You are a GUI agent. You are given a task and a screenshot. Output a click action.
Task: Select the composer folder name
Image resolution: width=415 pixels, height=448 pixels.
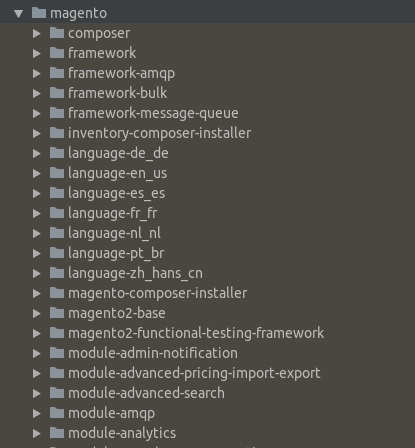click(99, 34)
